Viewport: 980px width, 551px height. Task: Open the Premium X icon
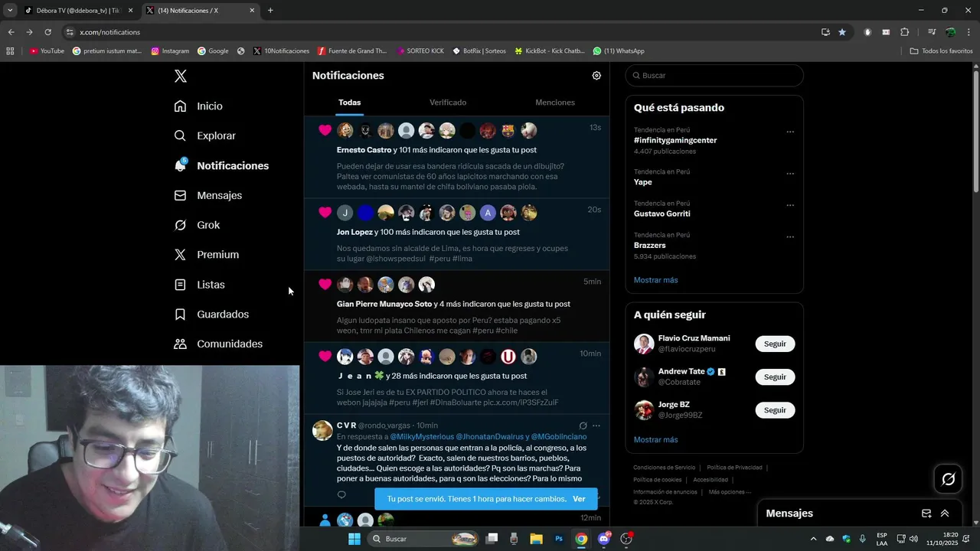[180, 255]
